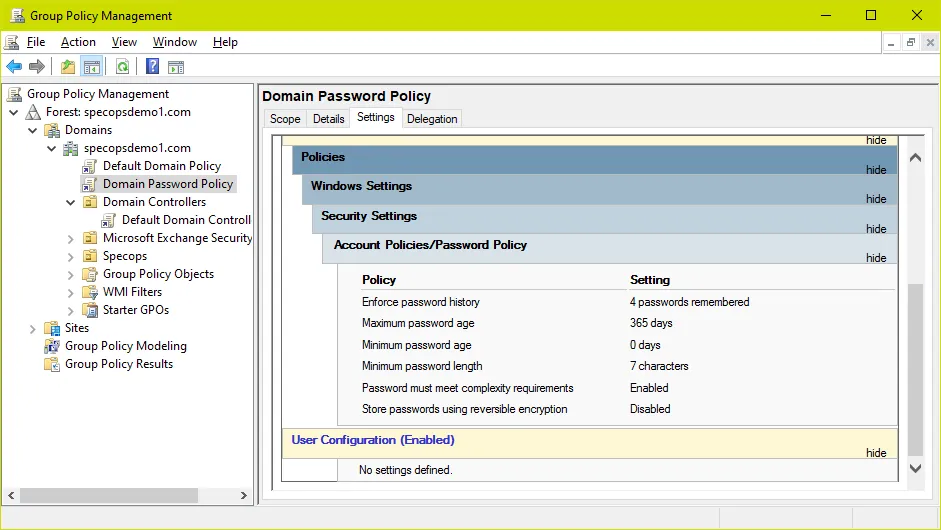This screenshot has height=530, width=941.
Task: Select the Group Policy Modeling tree item
Action: coord(125,346)
